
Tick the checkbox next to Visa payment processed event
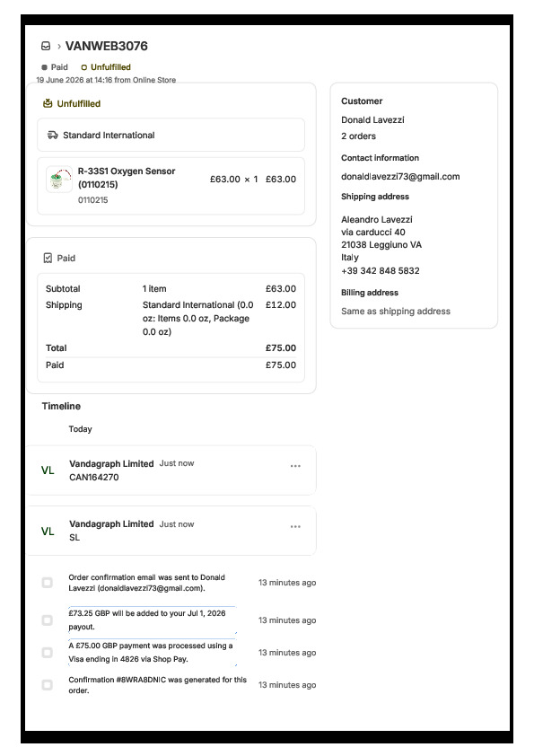click(x=48, y=653)
